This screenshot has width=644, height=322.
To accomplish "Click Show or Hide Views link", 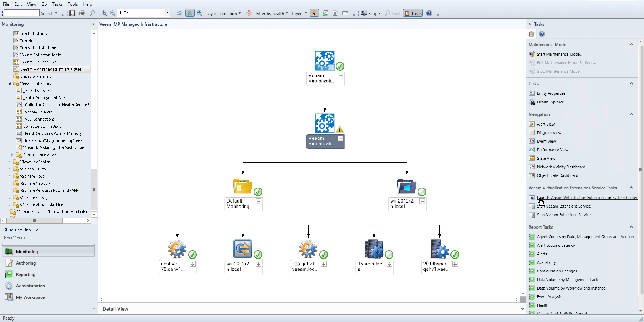I will click(23, 230).
